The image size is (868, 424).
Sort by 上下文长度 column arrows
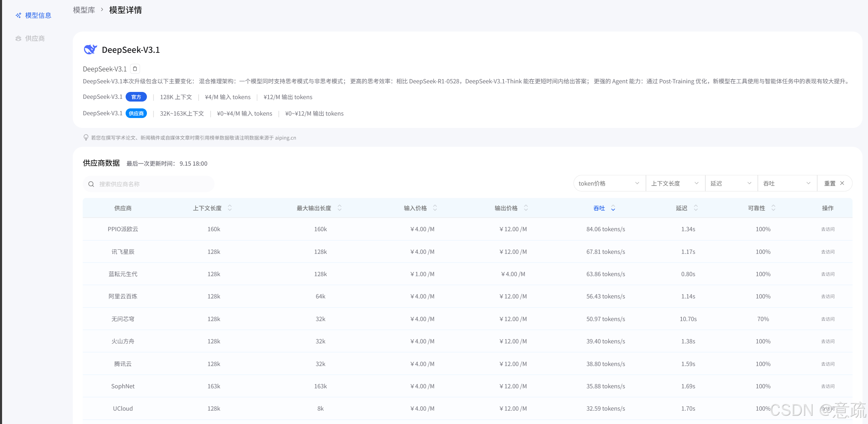click(x=230, y=208)
